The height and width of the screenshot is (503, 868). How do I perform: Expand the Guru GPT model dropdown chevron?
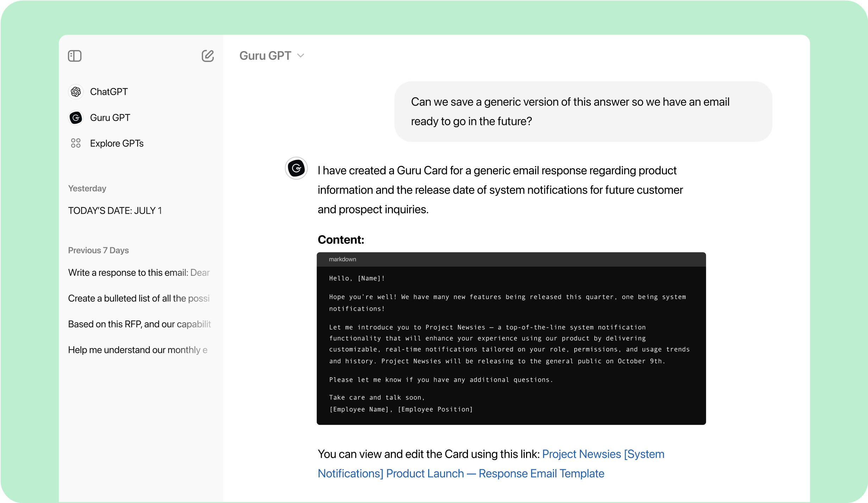(x=301, y=56)
